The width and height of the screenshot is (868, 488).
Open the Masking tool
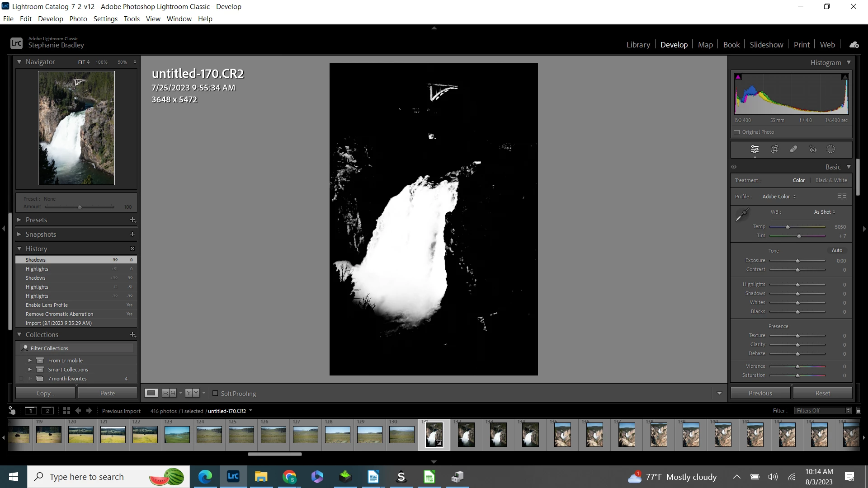click(830, 149)
